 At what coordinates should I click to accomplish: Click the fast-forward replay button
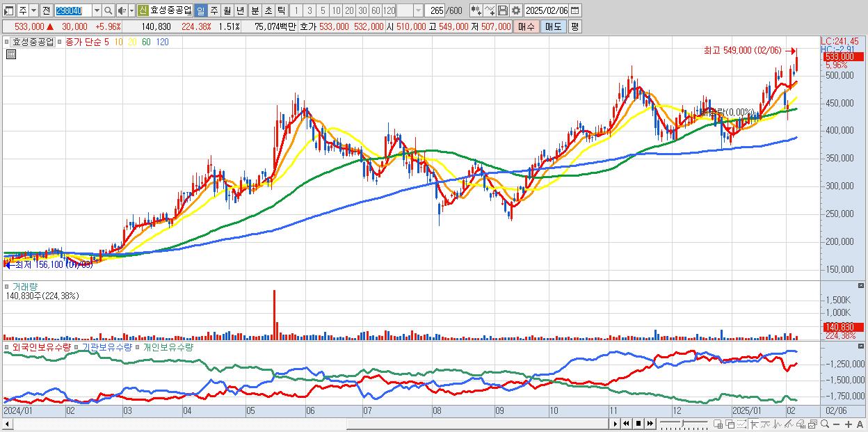[650, 424]
